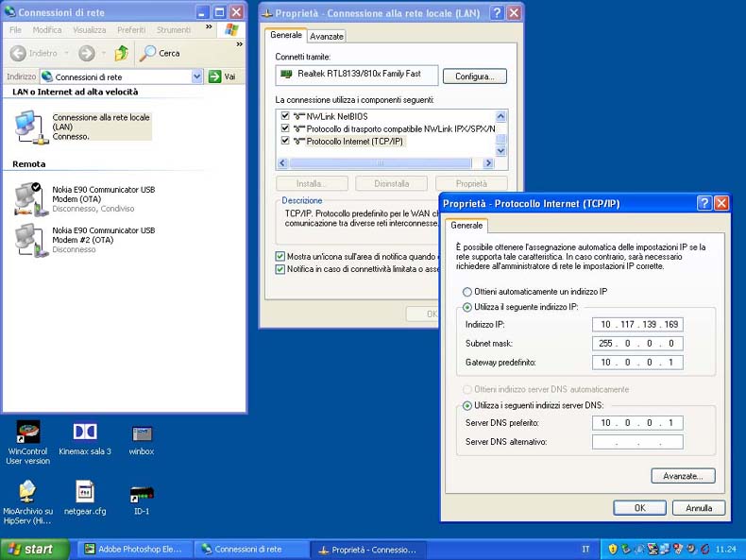Select Utilizza i seguenti indirizzi server DNS
The height and width of the screenshot is (560, 746).
(x=467, y=405)
